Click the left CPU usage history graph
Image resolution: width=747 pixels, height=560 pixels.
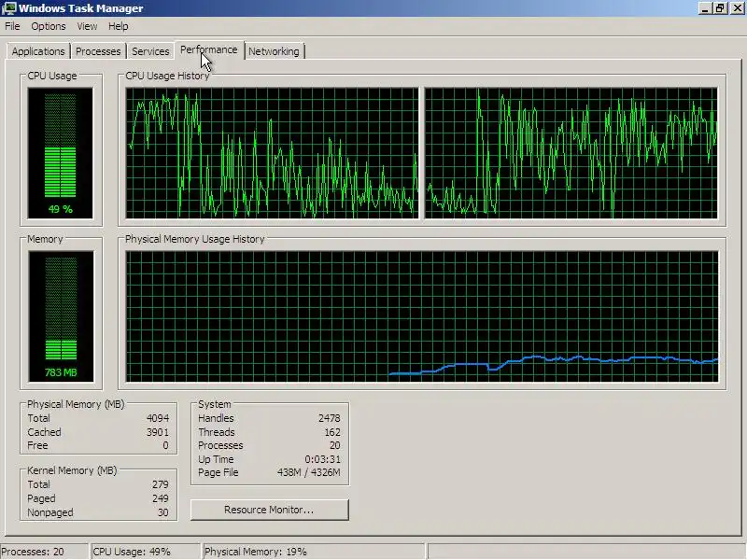point(272,153)
